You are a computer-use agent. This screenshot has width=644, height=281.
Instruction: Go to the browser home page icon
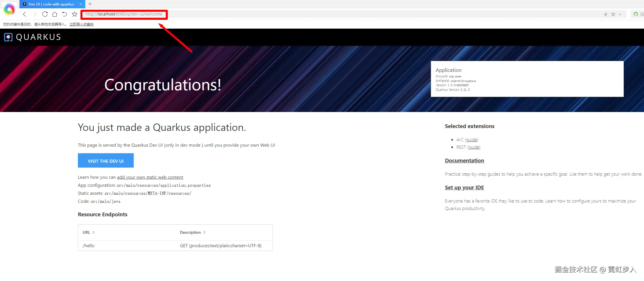(x=55, y=14)
